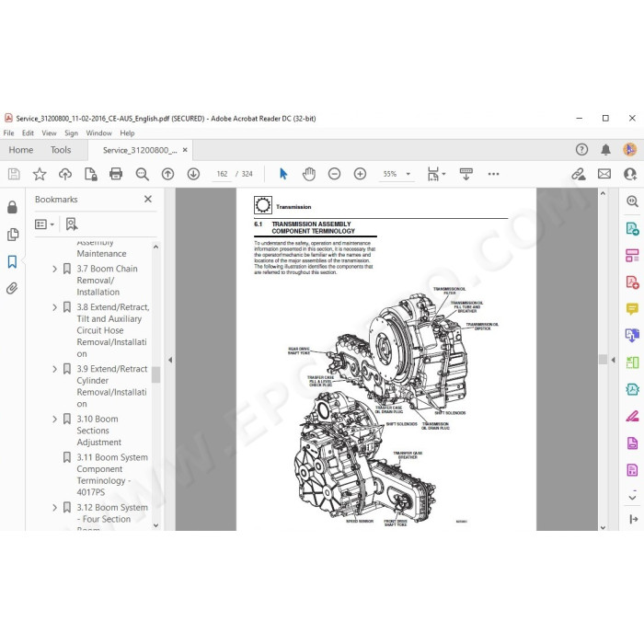
Task: Expand 3.8 Extend/Retract bookmark
Action: 54,307
